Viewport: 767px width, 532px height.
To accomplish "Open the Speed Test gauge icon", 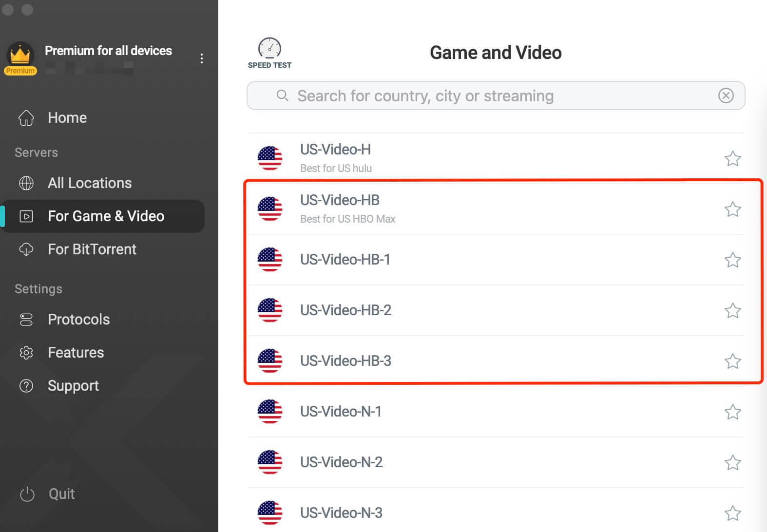I will pos(269,48).
